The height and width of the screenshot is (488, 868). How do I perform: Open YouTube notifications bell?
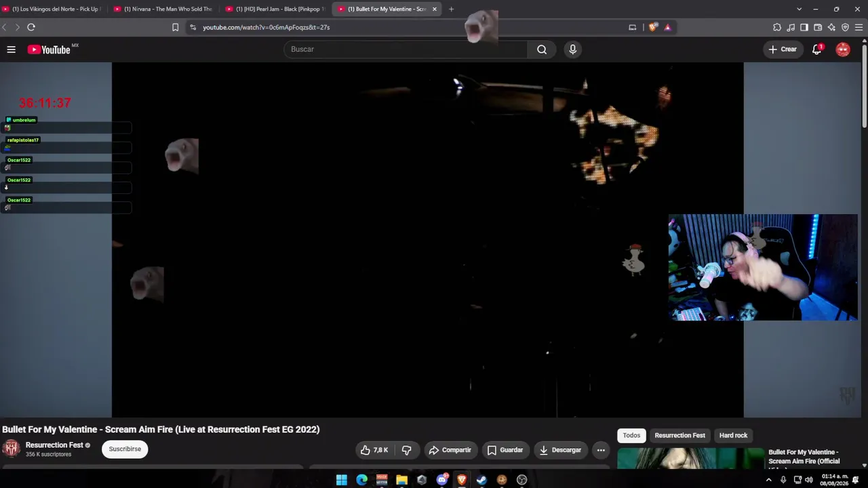tap(817, 49)
